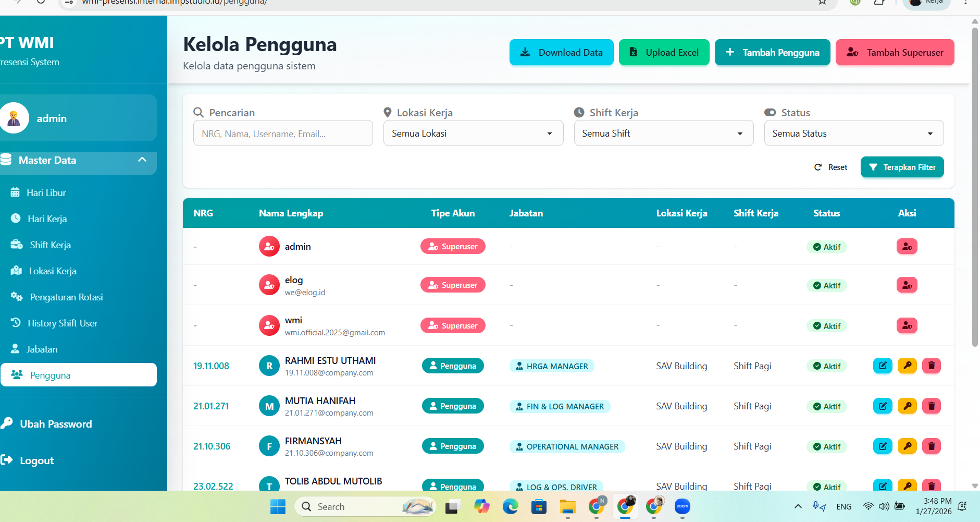Click key reset-password icon for MUTIA HANIFAH
Screen dimensions: 980x522
[907, 406]
